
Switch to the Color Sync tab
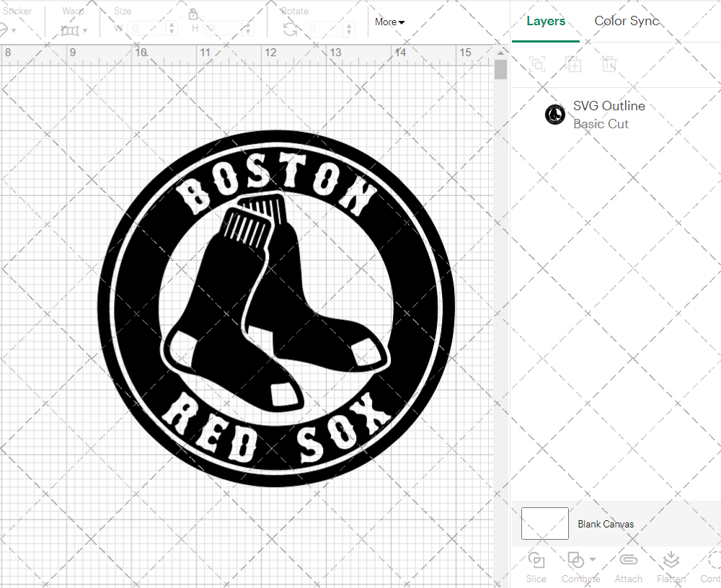coord(627,21)
